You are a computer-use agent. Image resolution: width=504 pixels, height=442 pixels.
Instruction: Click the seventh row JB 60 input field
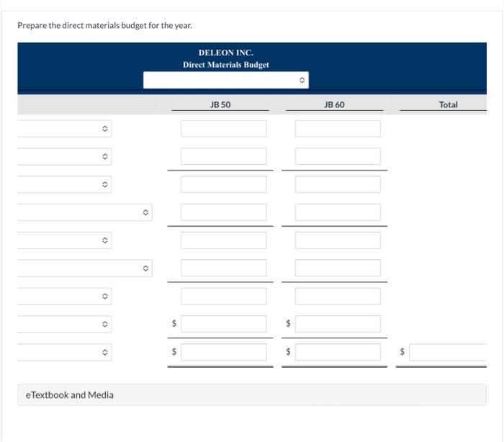click(338, 297)
